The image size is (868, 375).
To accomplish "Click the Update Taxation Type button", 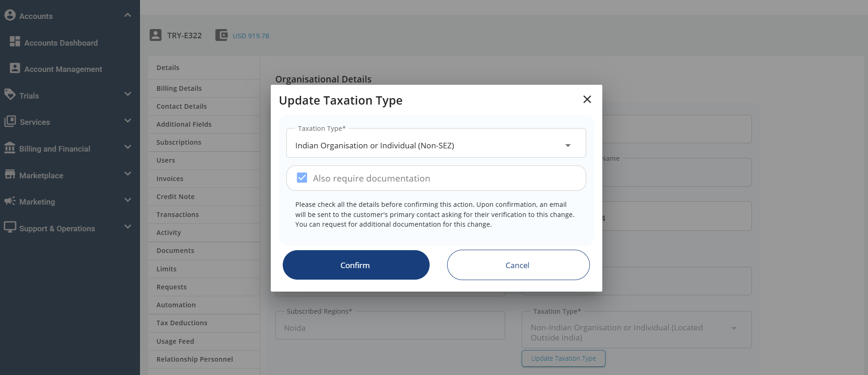I will (563, 358).
